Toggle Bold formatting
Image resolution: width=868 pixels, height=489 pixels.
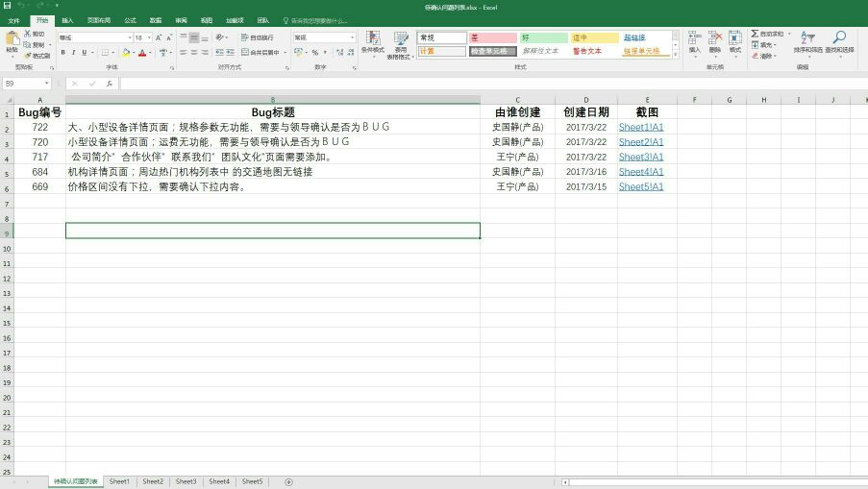point(62,53)
